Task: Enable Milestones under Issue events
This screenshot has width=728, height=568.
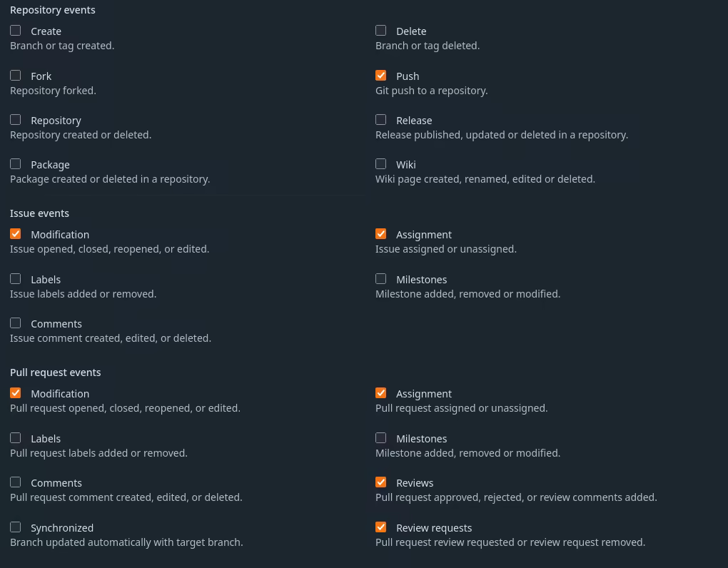Action: (381, 279)
